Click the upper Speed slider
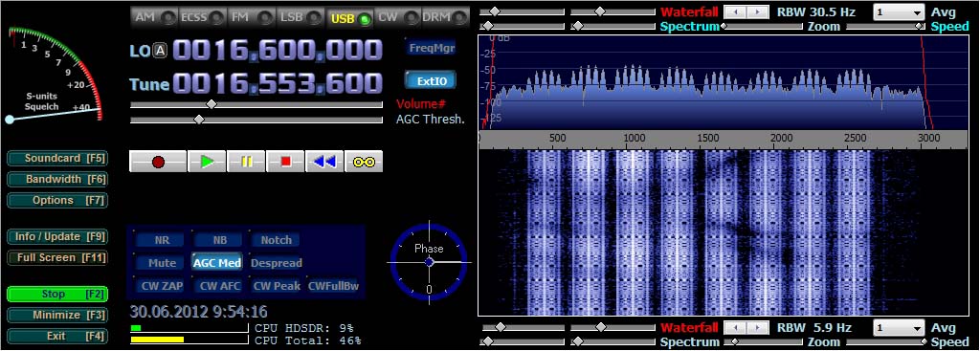This screenshot has width=980, height=351. [x=885, y=27]
